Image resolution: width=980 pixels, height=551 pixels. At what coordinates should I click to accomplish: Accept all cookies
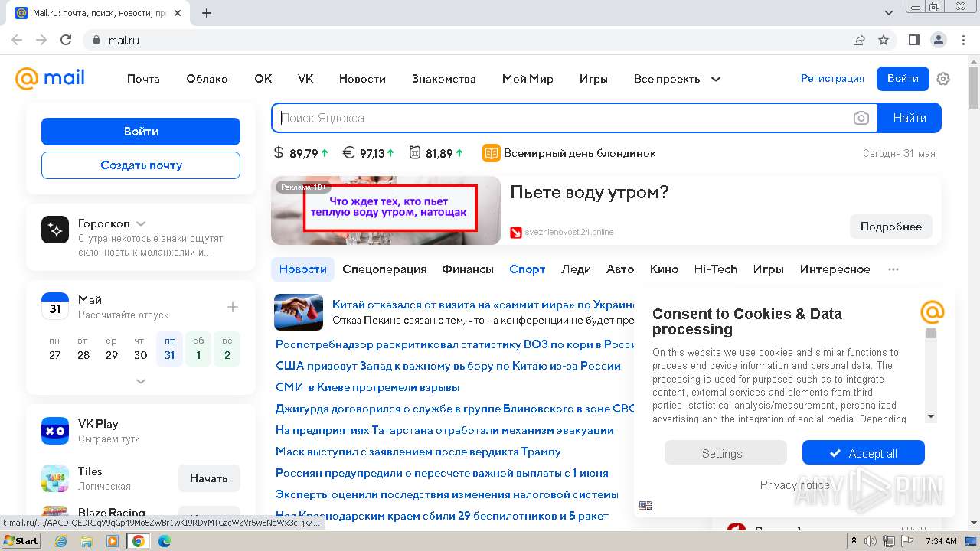[x=864, y=453]
